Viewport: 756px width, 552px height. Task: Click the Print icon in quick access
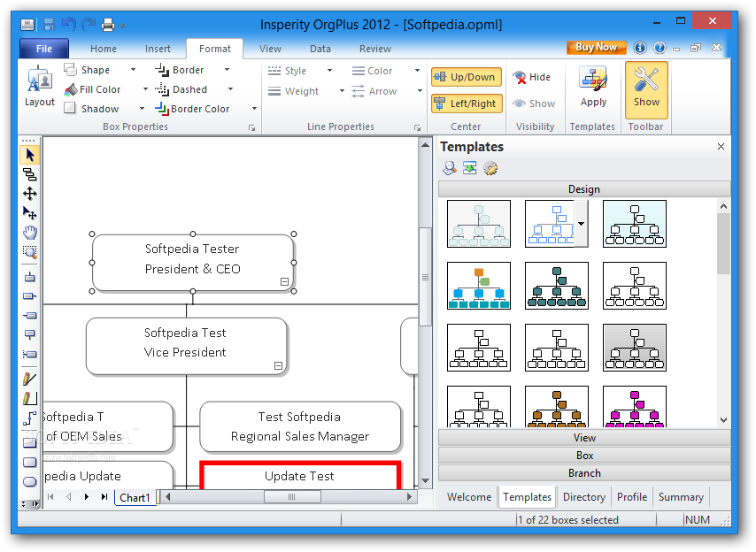click(108, 24)
